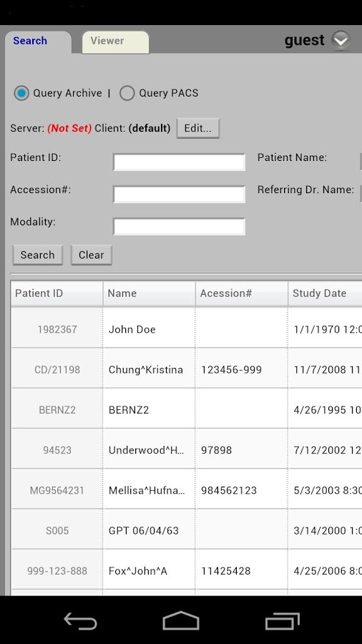Switch to the Viewer tab
Image resolution: width=362 pixels, height=644 pixels.
(x=115, y=42)
